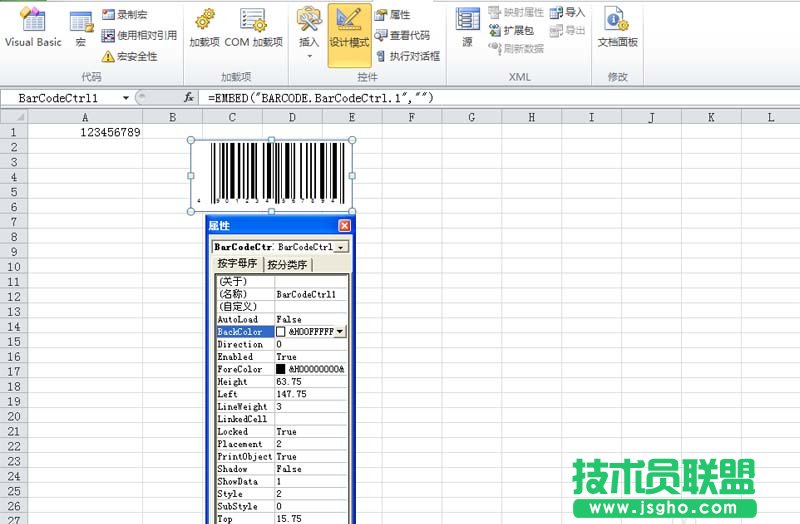Select LinkedCell property row

click(282, 419)
